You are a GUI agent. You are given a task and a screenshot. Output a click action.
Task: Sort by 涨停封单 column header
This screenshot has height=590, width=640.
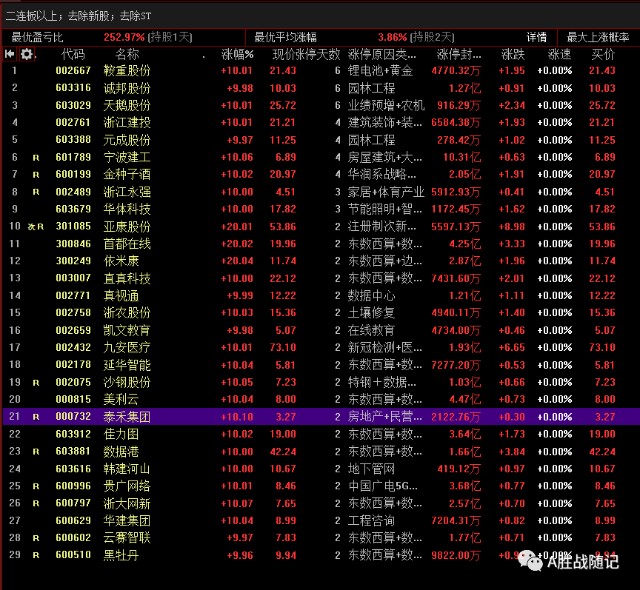pos(459,54)
